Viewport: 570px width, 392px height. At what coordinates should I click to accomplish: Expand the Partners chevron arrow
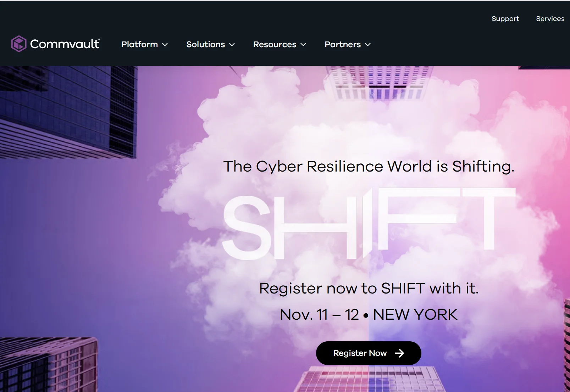pos(368,45)
